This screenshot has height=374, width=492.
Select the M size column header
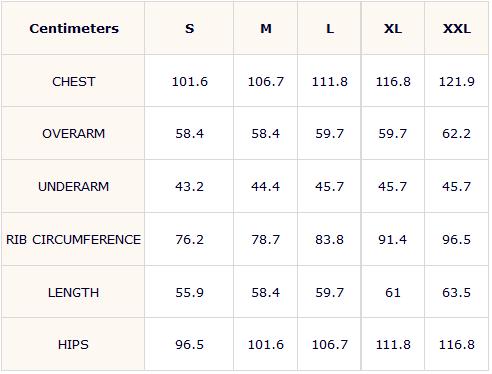click(x=266, y=29)
